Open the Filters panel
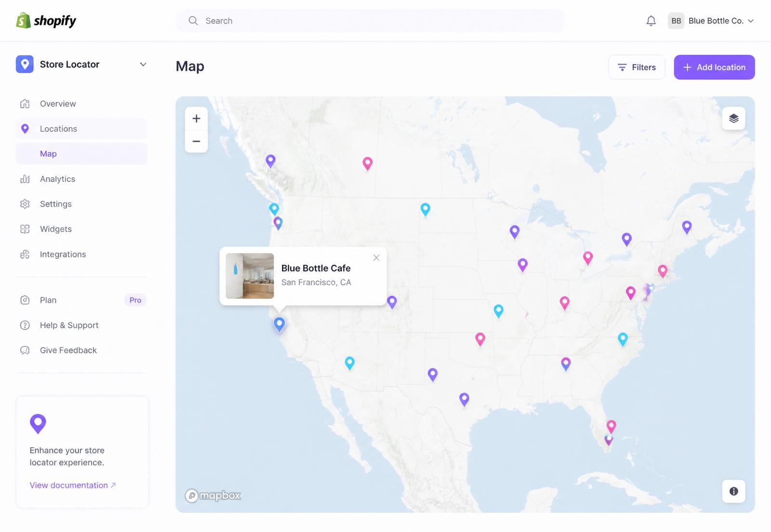 click(x=637, y=67)
